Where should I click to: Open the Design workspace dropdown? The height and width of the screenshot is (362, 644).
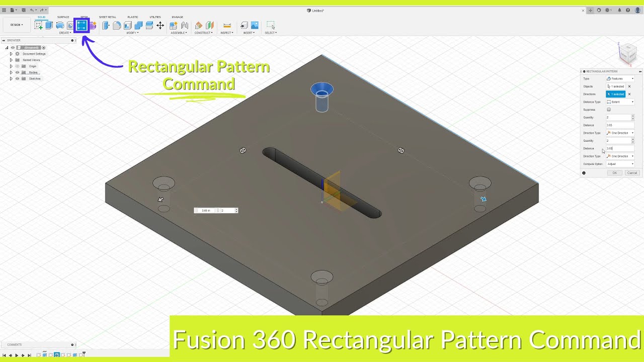point(17,25)
